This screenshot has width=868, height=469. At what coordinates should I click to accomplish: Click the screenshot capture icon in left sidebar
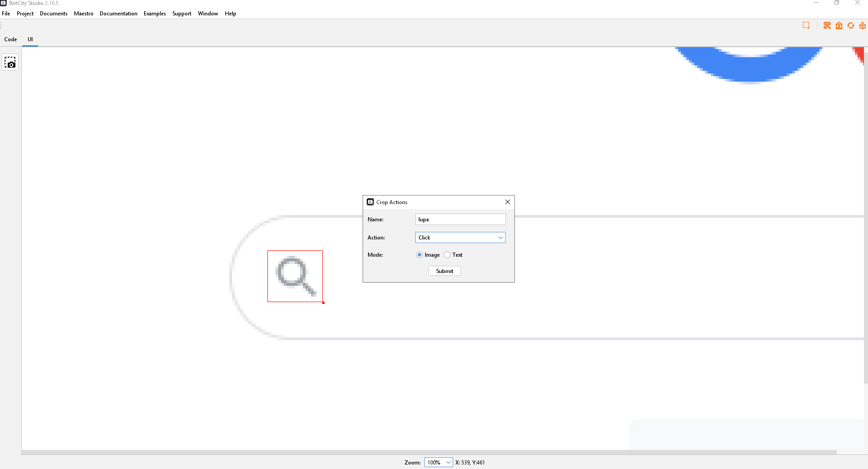point(10,62)
